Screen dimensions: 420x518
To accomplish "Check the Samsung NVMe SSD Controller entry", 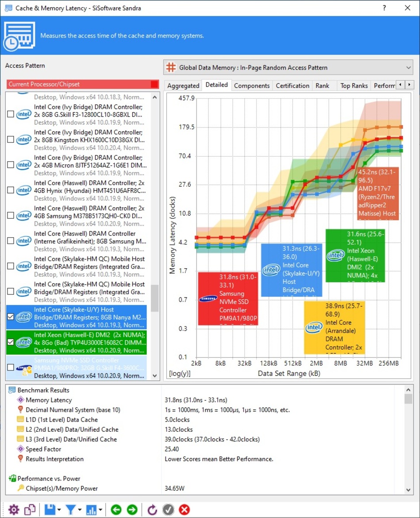I will pyautogui.click(x=11, y=367).
